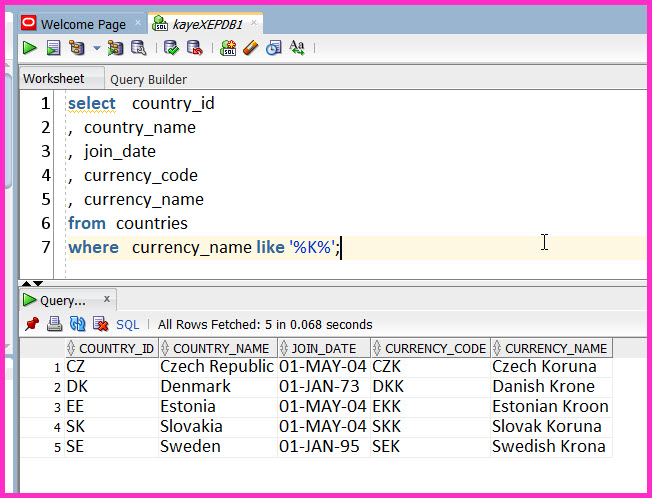
Task: Click the To Upper/Lower/InitCap icon
Action: [x=297, y=48]
